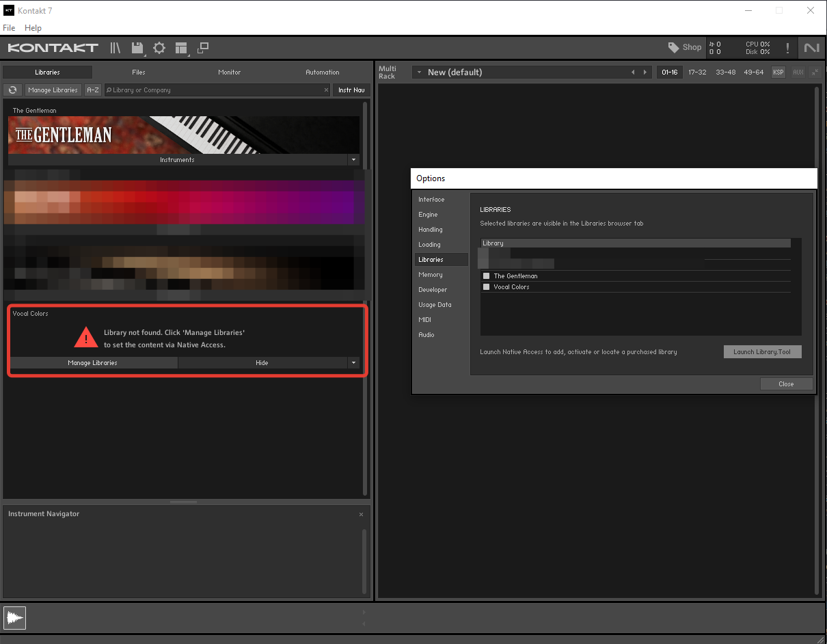The image size is (827, 644).
Task: Select the Libraries browser tab
Action: pos(47,72)
